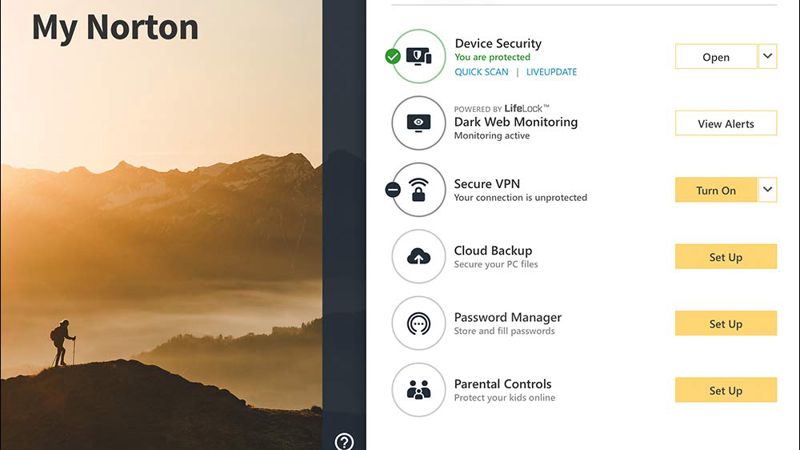Click 'Your connection is unprotected' text
Screen dimensions: 800x450
[520, 197]
